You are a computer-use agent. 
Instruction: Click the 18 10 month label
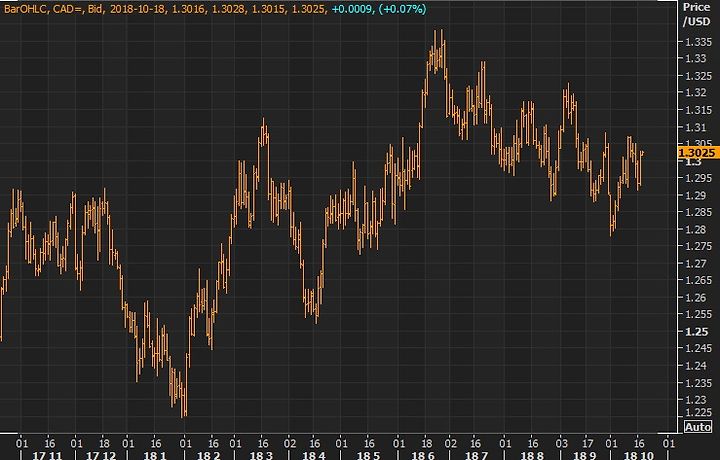[639, 455]
